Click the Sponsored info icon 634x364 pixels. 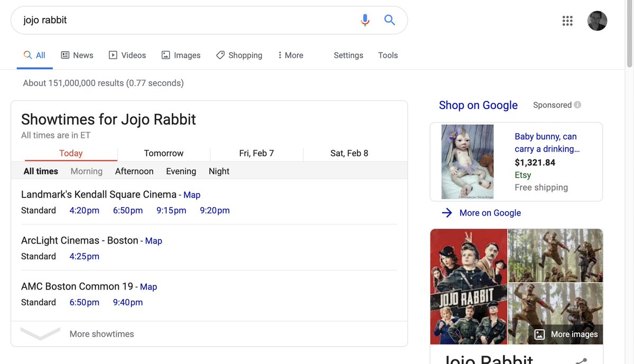(577, 105)
